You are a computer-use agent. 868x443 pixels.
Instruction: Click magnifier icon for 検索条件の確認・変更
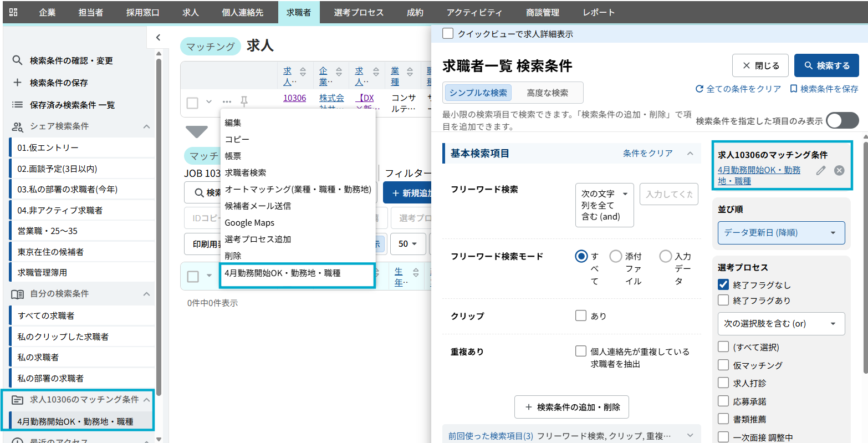(18, 60)
